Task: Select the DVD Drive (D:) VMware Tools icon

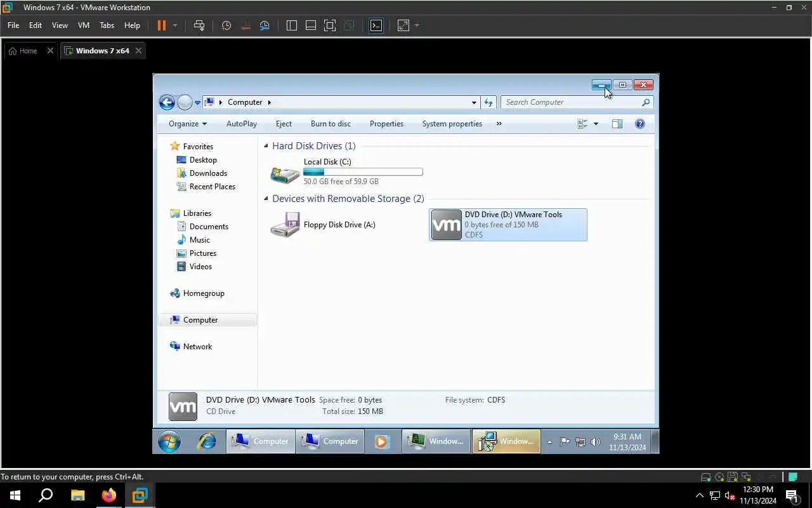Action: [x=446, y=225]
